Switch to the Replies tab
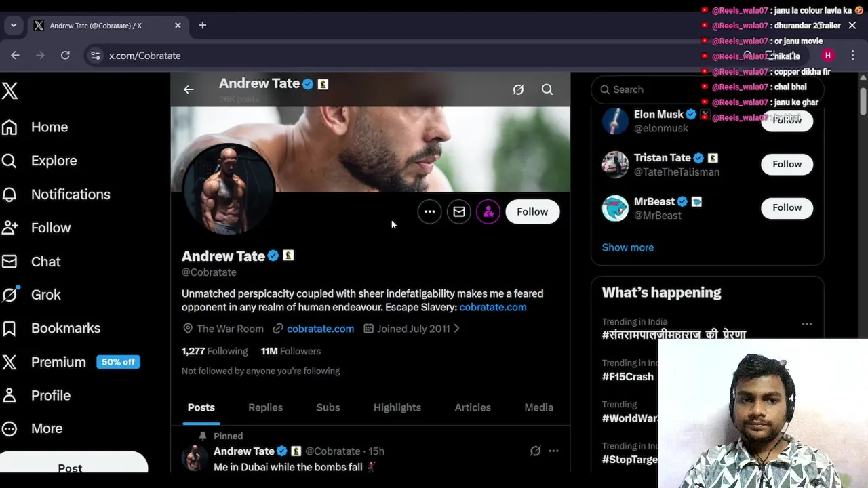 tap(265, 407)
